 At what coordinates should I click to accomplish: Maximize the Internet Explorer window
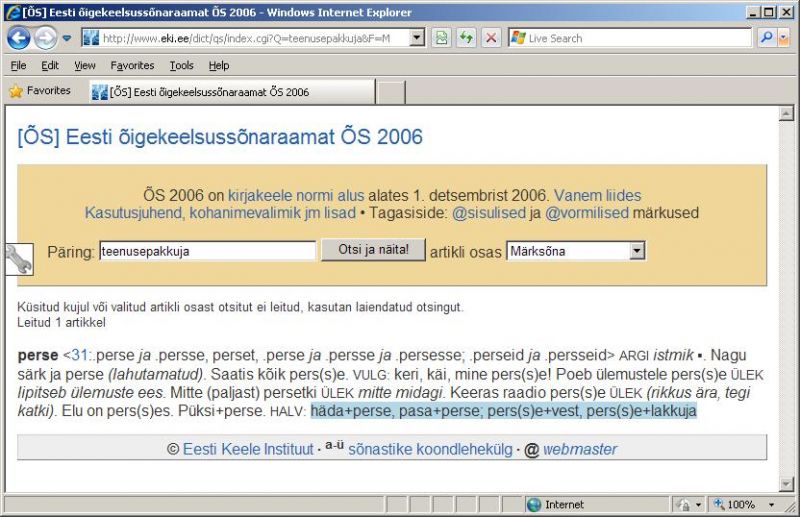click(769, 12)
